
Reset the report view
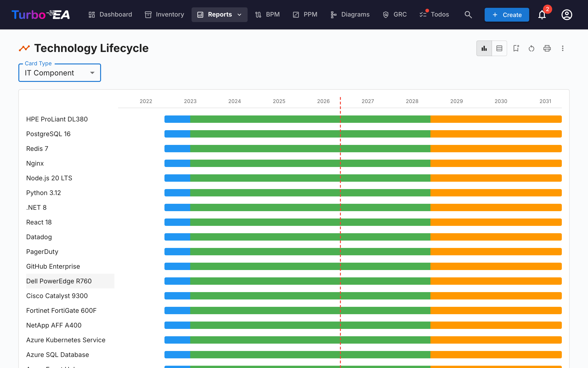(531, 48)
